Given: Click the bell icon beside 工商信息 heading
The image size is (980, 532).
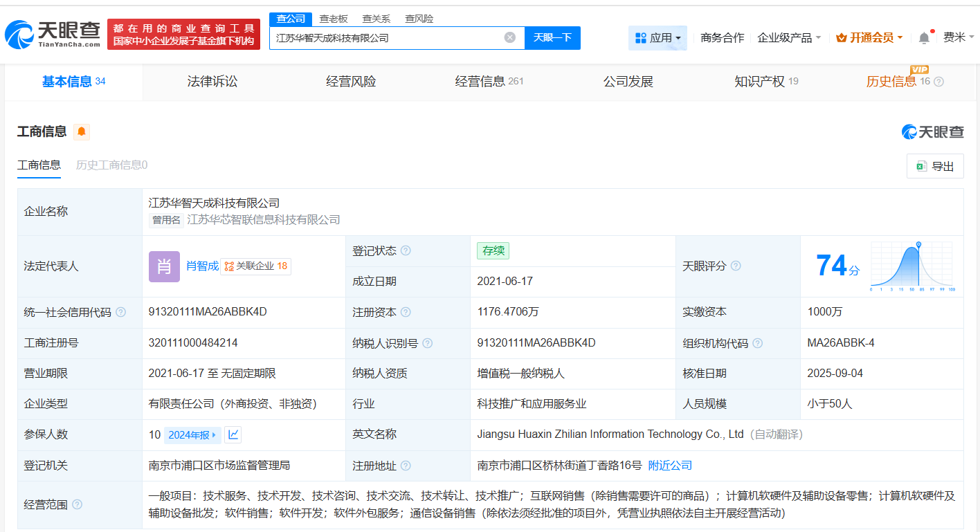Looking at the screenshot, I should pyautogui.click(x=82, y=131).
